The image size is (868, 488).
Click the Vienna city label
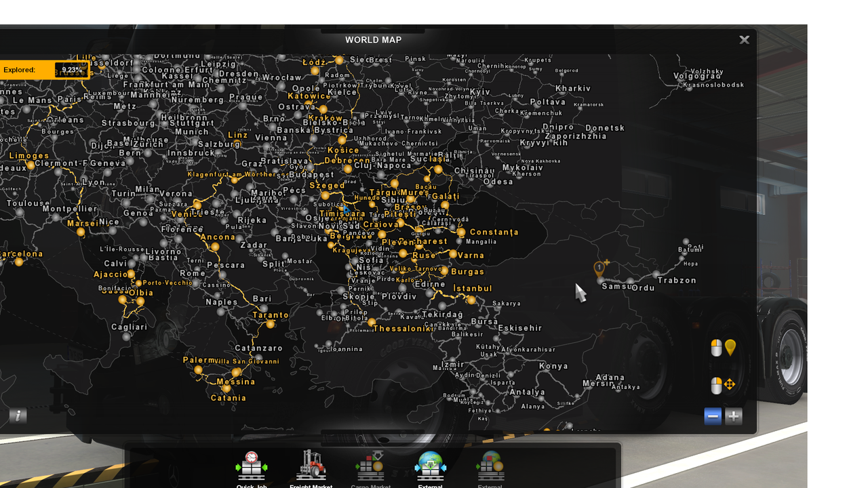271,138
